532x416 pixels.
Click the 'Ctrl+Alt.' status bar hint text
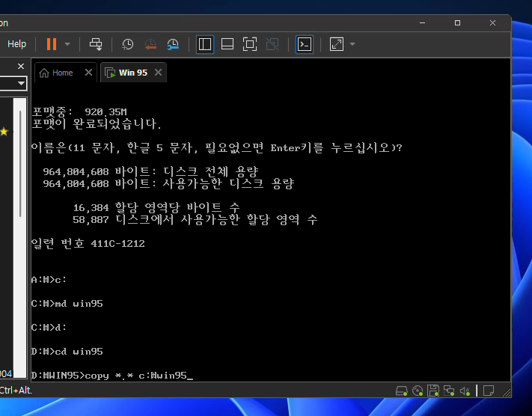coord(16,391)
